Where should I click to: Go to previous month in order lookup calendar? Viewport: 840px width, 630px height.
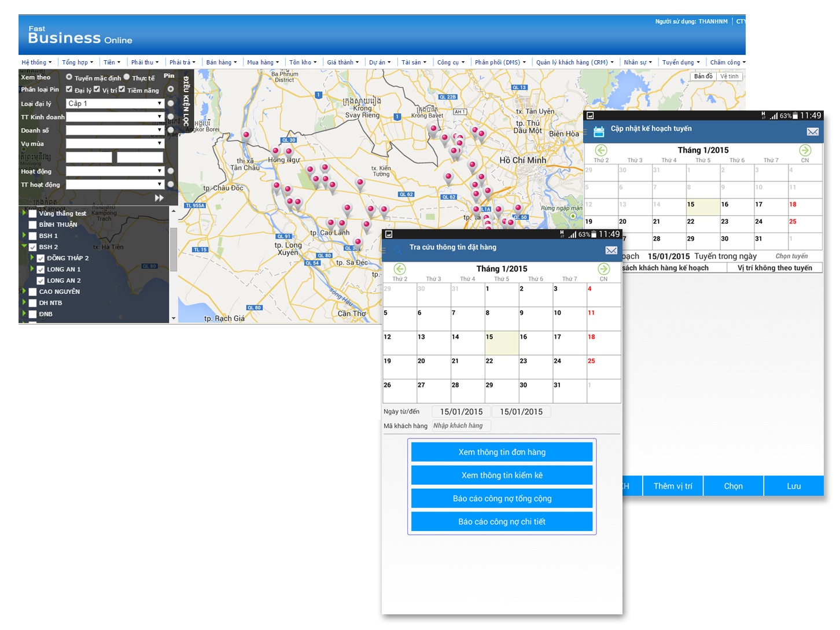tap(400, 269)
